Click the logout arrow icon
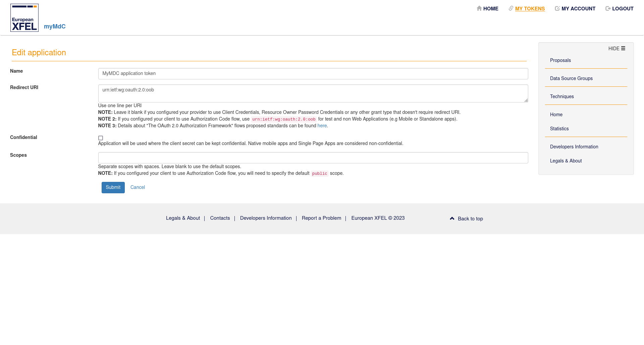This screenshot has height=345, width=644. click(608, 8)
